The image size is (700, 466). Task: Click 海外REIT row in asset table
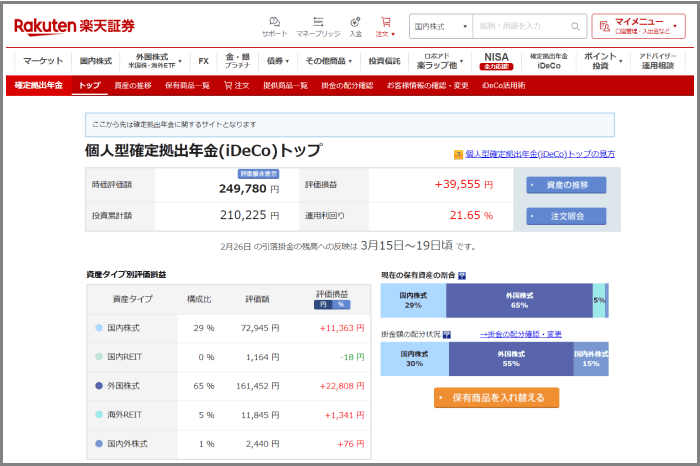tap(229, 415)
